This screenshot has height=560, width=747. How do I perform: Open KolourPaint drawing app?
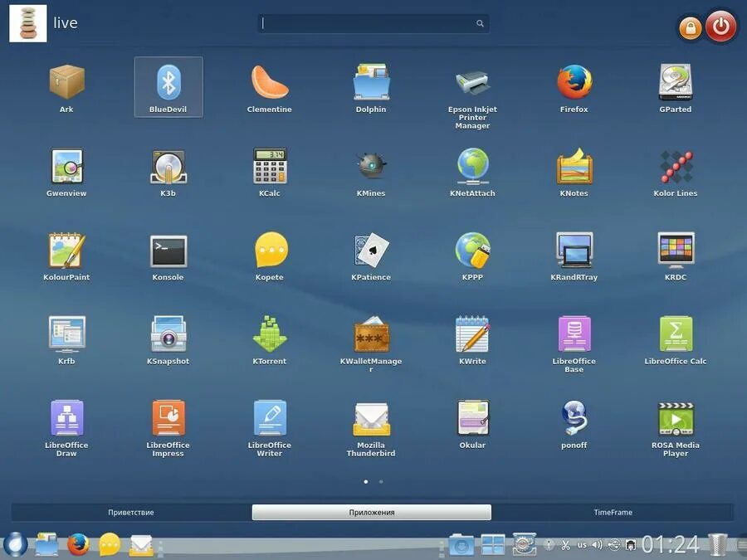66,256
